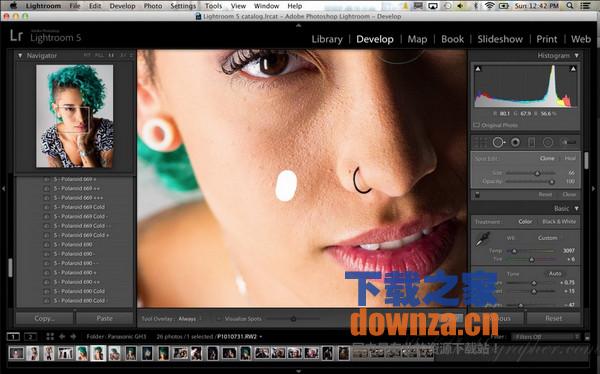Adjust the Visualize Spots slider
600x374 pixels.
(293, 318)
